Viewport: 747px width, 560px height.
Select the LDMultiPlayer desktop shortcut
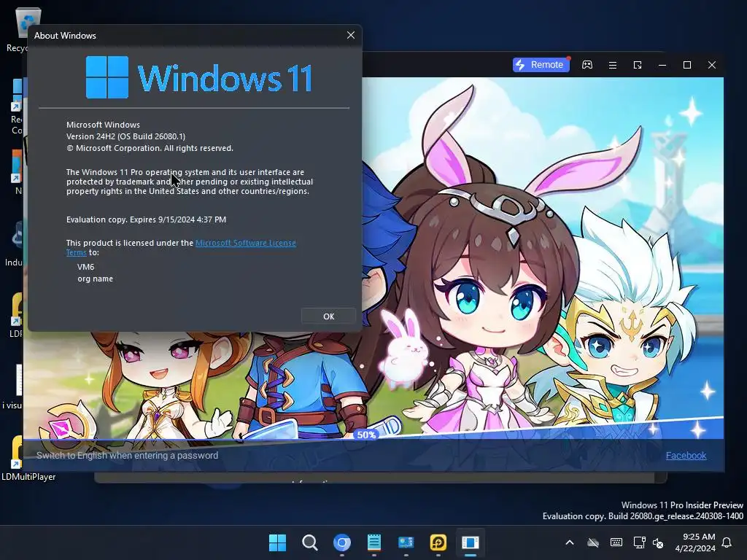(28, 458)
